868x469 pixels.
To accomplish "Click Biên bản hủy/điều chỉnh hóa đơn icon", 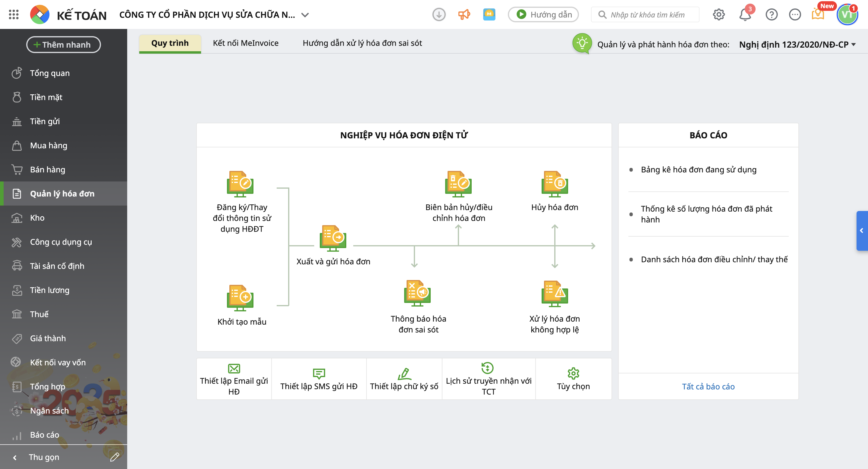I will click(x=458, y=184).
